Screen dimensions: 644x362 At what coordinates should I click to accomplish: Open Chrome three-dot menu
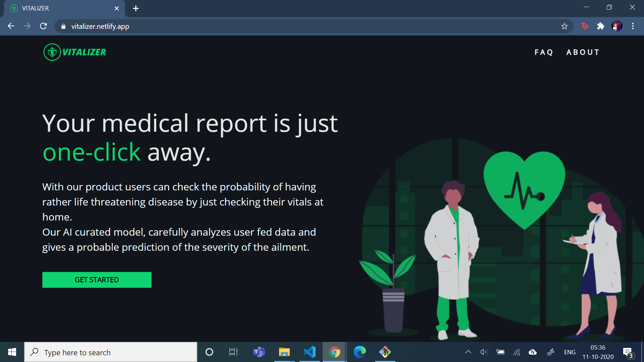[x=633, y=26]
